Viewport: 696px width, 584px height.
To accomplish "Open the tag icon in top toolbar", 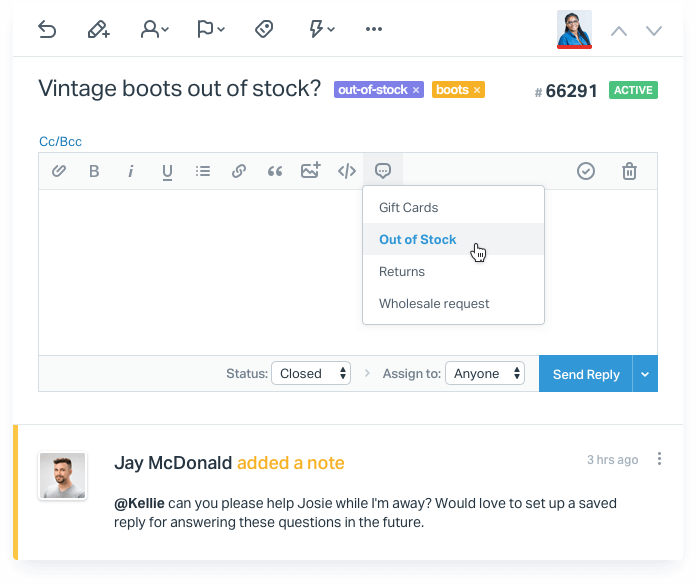I will pyautogui.click(x=264, y=30).
